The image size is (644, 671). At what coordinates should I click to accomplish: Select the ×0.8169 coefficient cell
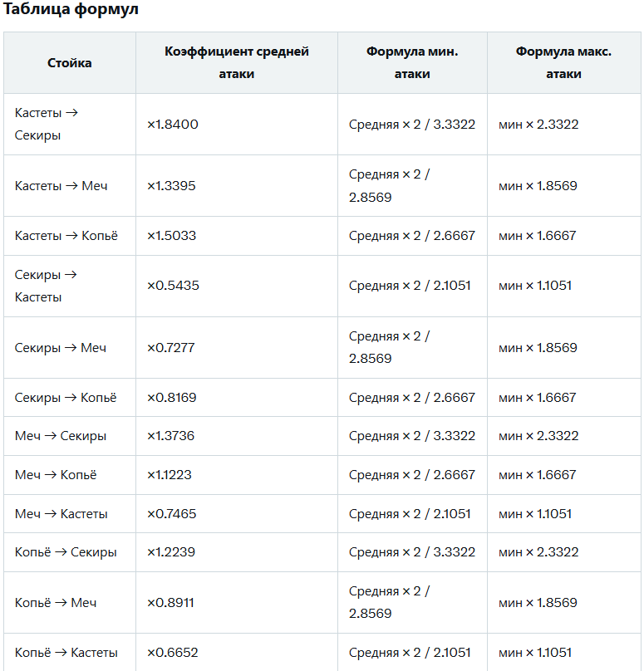tap(172, 398)
